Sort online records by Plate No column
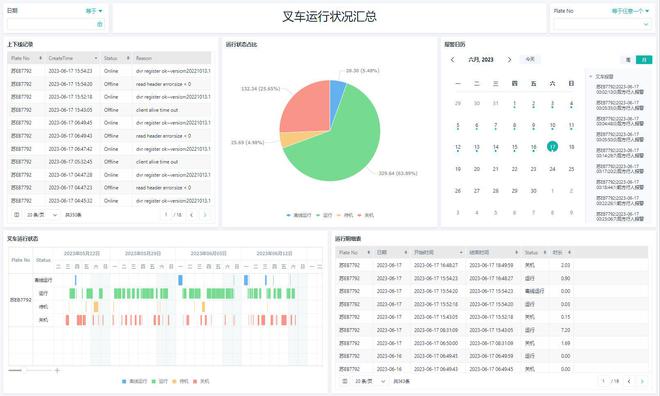The image size is (660, 396). point(40,58)
